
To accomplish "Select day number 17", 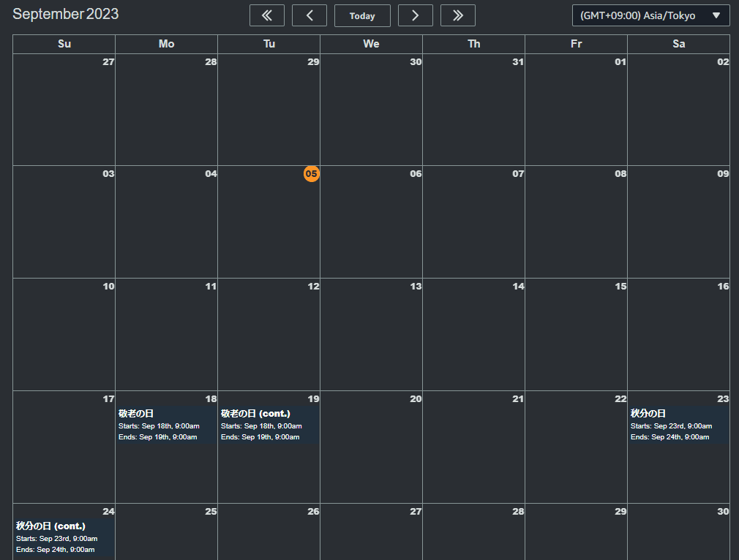I will [x=108, y=399].
